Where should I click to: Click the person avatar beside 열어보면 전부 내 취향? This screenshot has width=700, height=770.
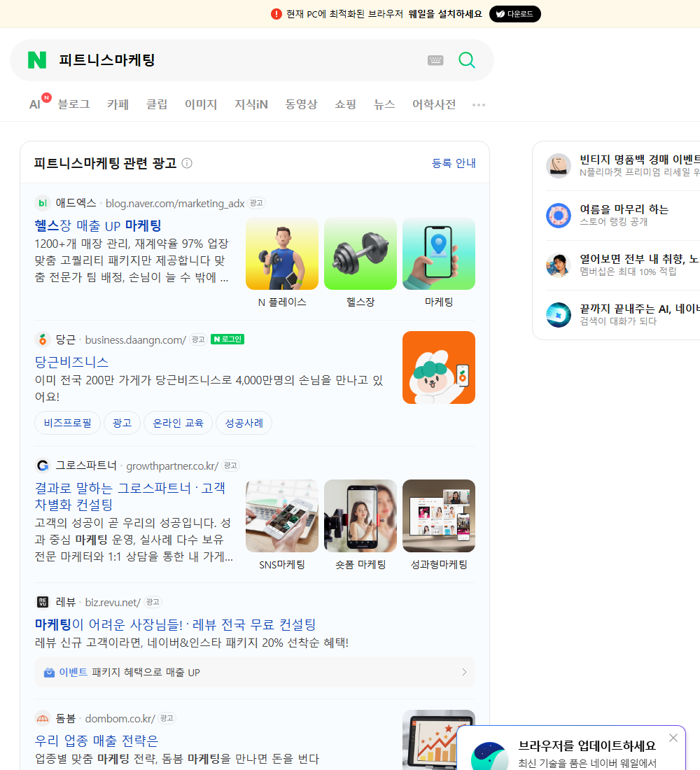tap(559, 265)
